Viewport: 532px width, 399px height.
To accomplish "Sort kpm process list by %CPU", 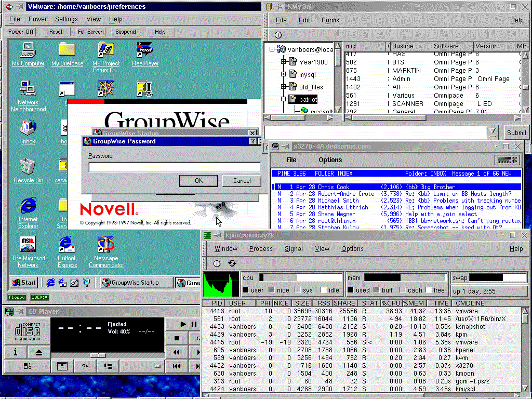I will point(391,303).
